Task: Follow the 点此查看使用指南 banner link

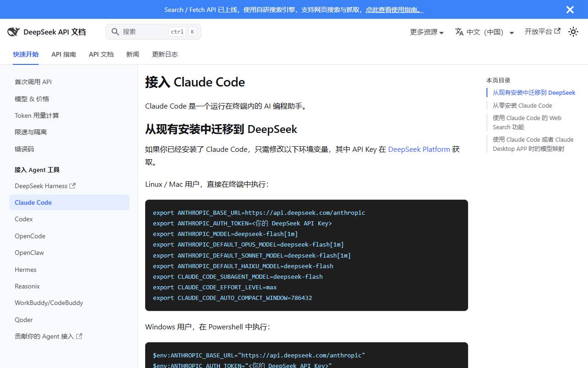Action: pyautogui.click(x=394, y=10)
